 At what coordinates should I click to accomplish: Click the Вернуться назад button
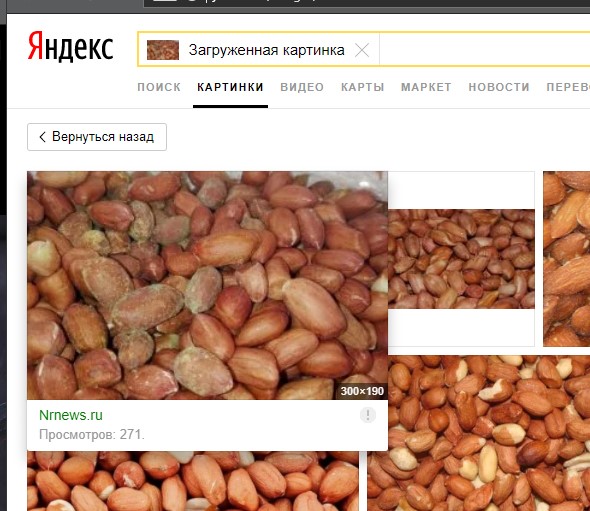pos(97,137)
